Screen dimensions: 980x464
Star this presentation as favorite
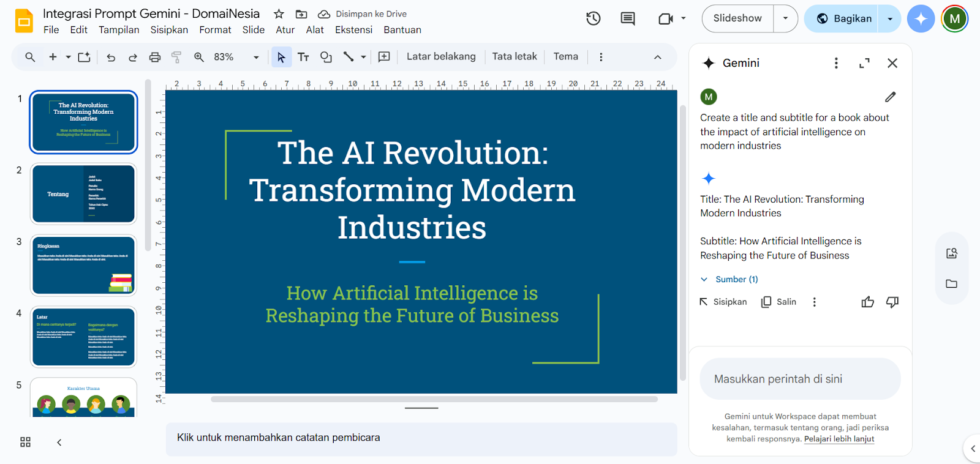click(279, 14)
